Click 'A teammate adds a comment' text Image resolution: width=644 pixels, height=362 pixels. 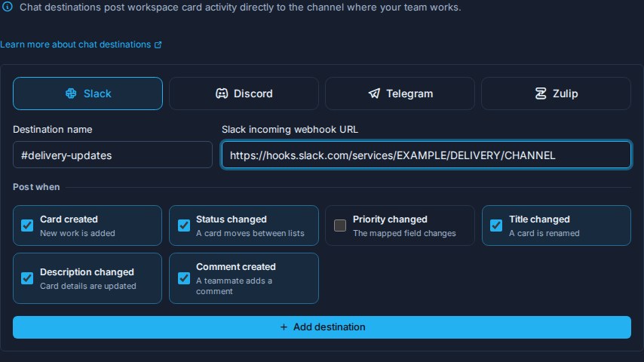[234, 286]
